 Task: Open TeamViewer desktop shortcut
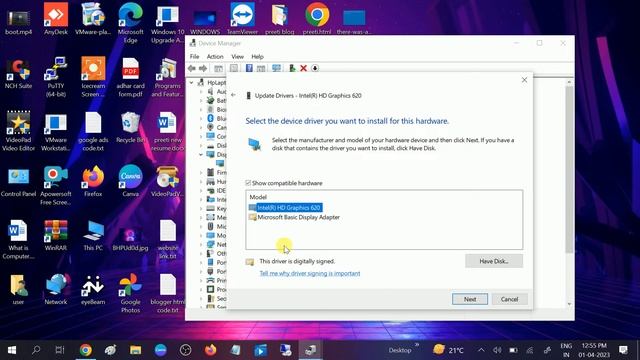click(x=242, y=18)
